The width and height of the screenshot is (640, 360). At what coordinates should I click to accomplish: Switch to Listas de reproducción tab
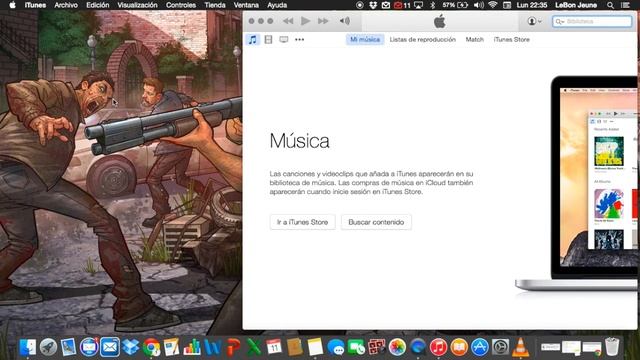pyautogui.click(x=422, y=40)
